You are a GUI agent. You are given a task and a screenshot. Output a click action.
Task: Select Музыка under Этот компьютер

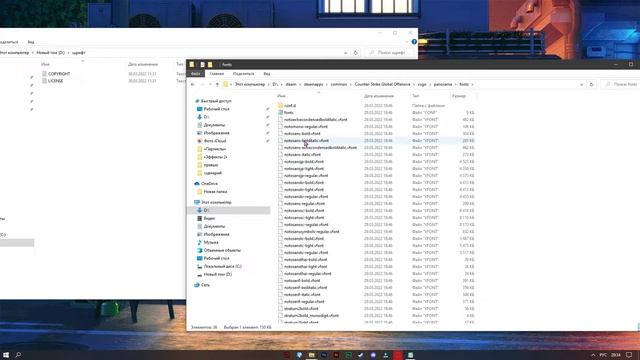[211, 242]
